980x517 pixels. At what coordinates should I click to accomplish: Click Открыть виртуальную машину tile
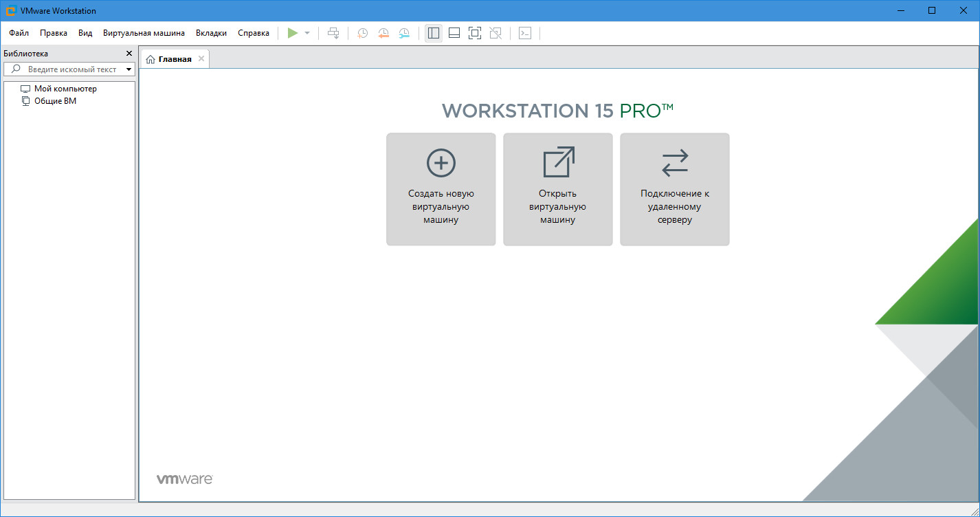(558, 189)
